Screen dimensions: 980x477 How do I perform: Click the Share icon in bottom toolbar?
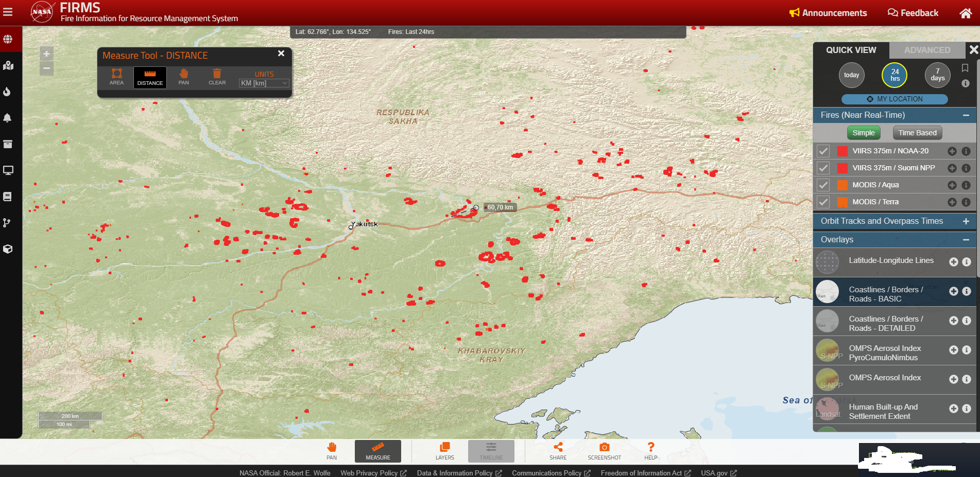tap(558, 450)
